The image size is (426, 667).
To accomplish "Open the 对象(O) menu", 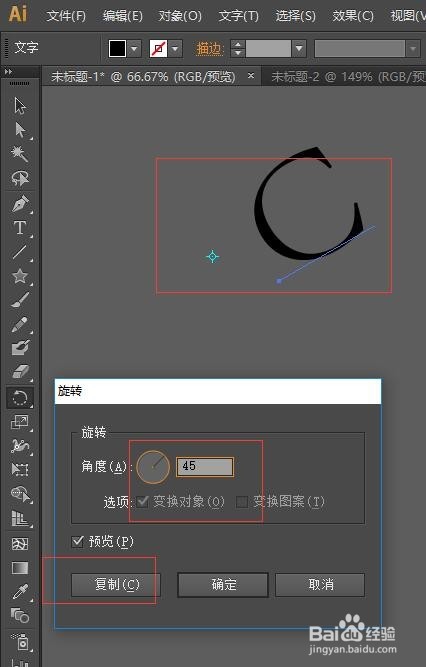I will pos(180,16).
